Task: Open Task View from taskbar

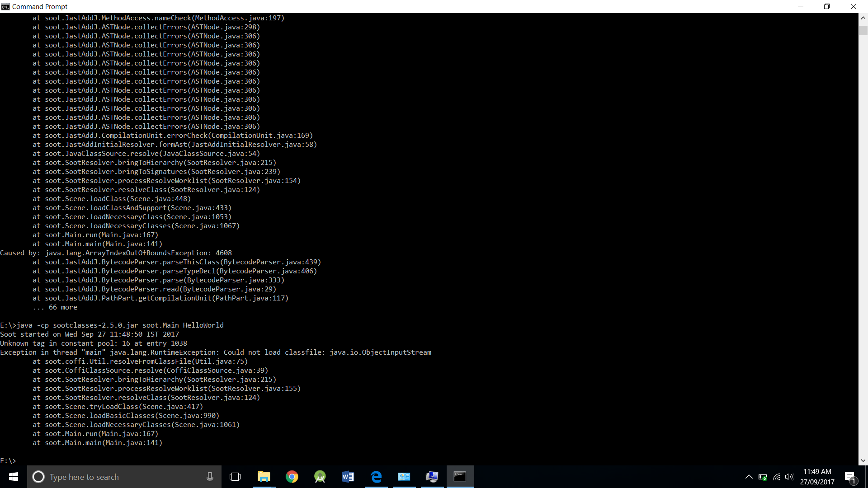Action: (235, 477)
